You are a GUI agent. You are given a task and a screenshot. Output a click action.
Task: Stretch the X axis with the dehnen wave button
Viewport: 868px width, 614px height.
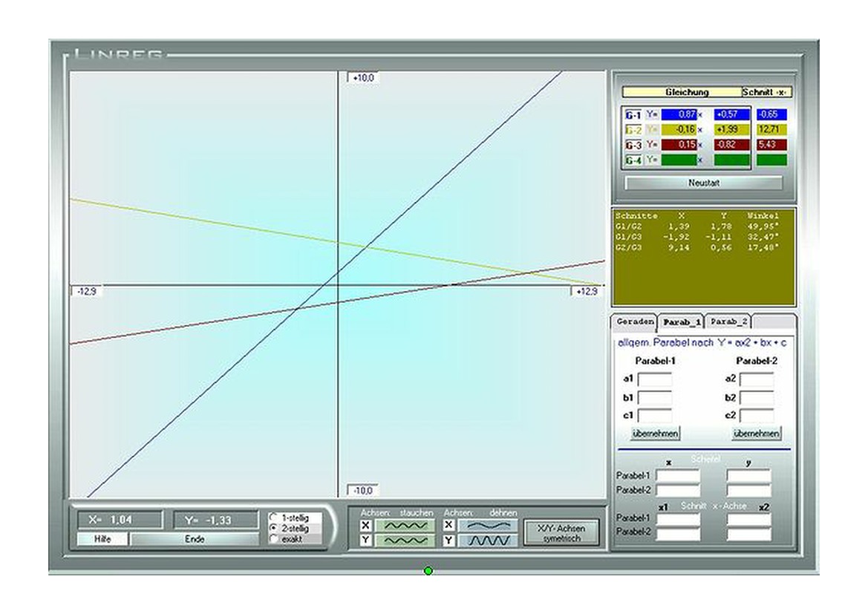(x=487, y=526)
